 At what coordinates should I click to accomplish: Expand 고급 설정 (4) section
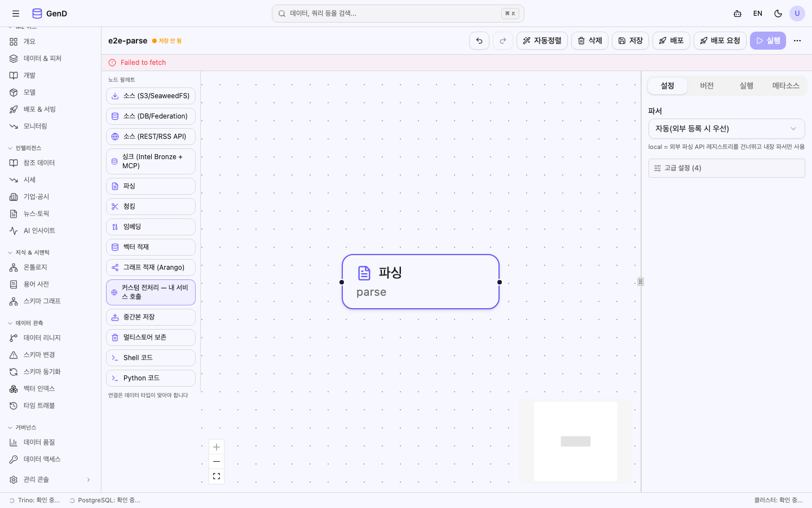click(727, 168)
